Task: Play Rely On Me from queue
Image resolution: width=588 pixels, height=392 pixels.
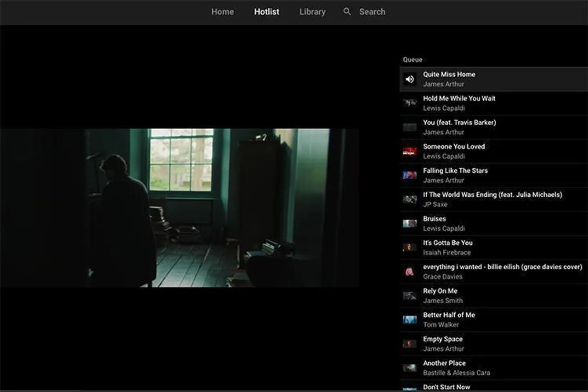Action: [440, 291]
